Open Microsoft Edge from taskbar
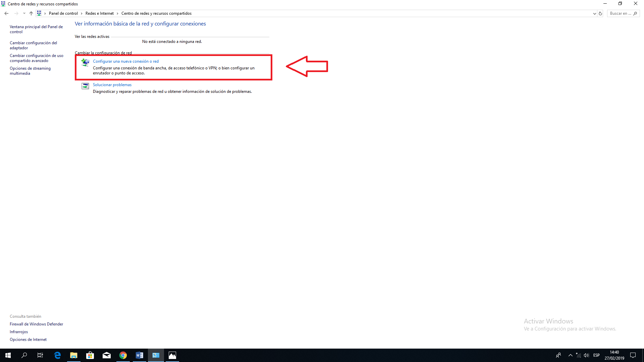The width and height of the screenshot is (644, 362). 57,355
